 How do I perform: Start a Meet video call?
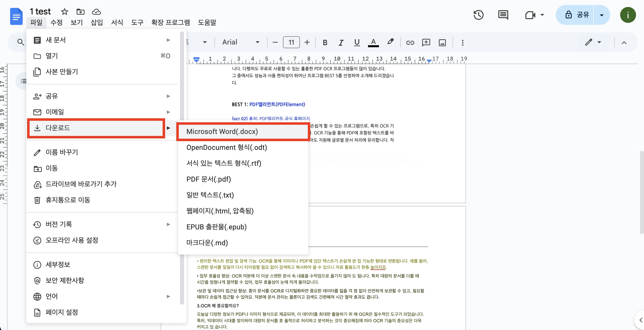[531, 15]
